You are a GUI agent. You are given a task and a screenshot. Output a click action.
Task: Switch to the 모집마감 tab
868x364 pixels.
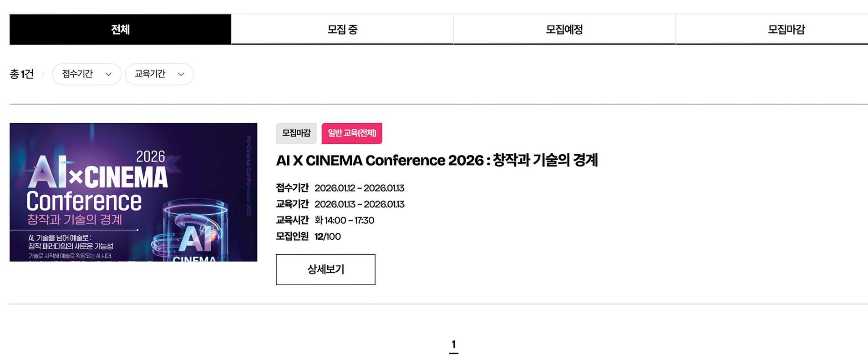[786, 30]
